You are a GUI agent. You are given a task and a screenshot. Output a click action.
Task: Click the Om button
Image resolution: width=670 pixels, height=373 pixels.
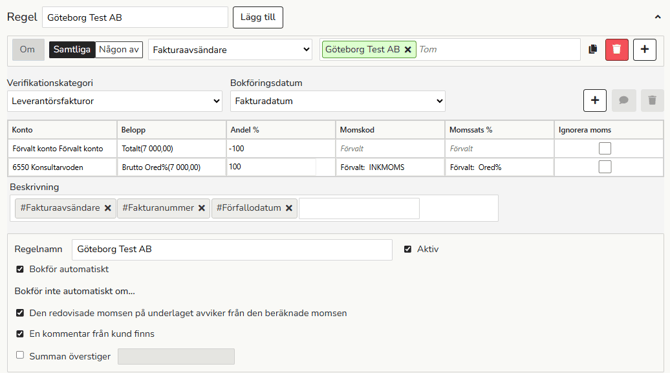pyautogui.click(x=28, y=50)
